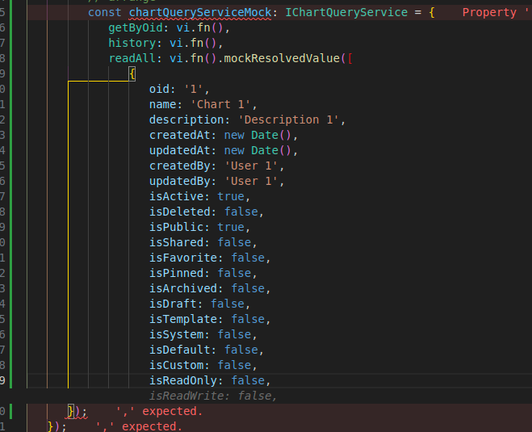The image size is (532, 432).
Task: Click the isTemplate property line
Action: [x=210, y=319]
